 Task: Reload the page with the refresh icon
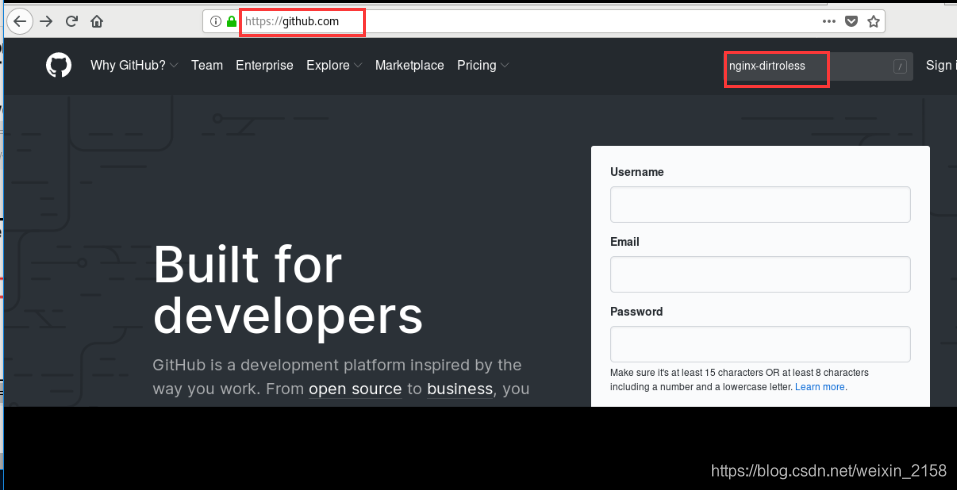point(71,21)
